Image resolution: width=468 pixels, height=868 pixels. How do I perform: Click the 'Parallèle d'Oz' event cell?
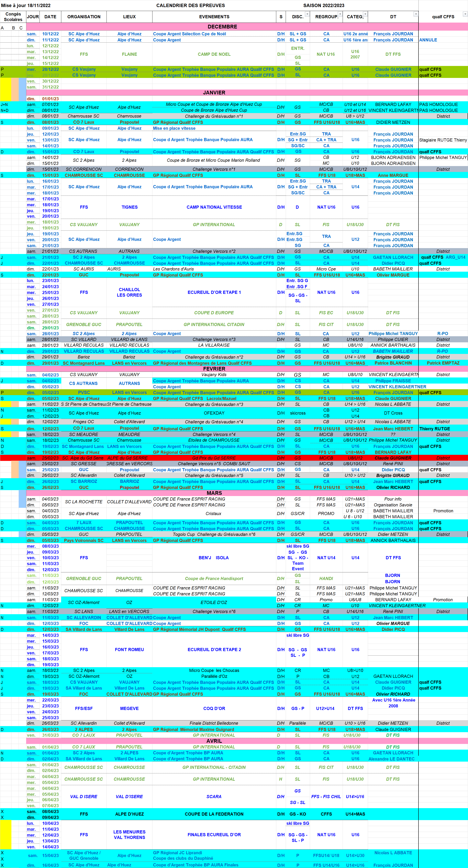(214, 677)
